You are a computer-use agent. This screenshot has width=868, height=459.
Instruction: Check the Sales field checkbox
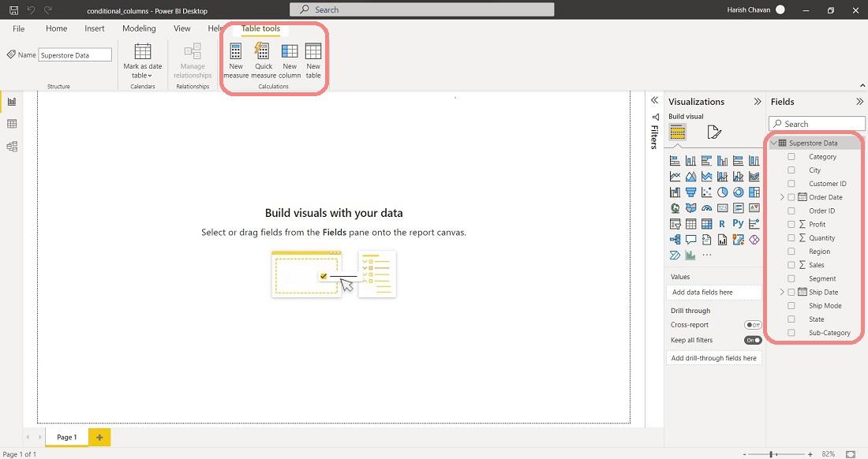791,265
